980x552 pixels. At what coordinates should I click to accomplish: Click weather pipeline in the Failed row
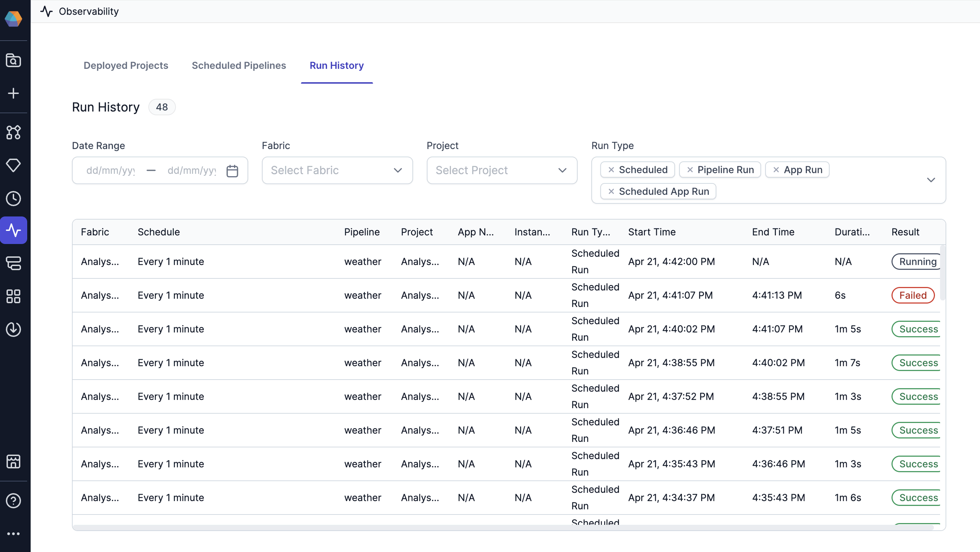(x=362, y=295)
